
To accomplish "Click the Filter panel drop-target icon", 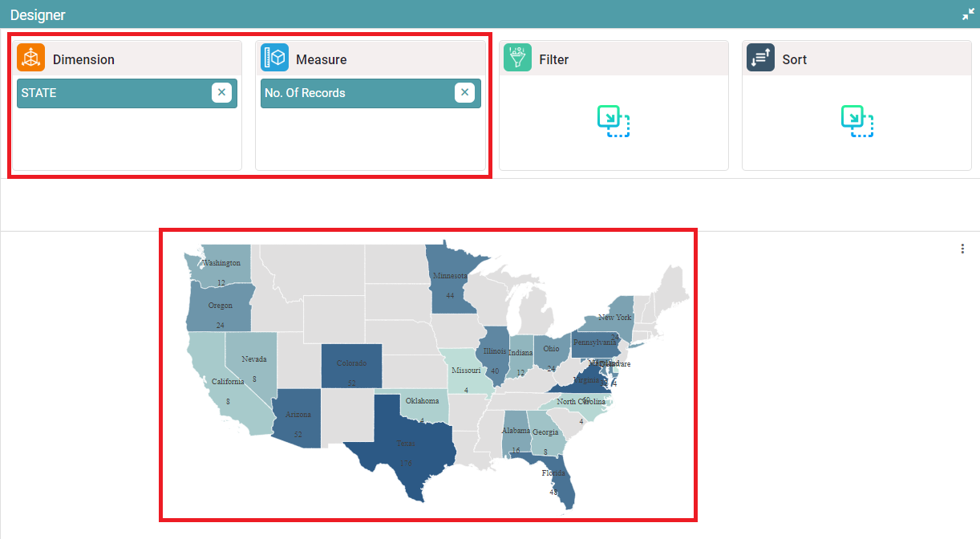I will coord(614,121).
